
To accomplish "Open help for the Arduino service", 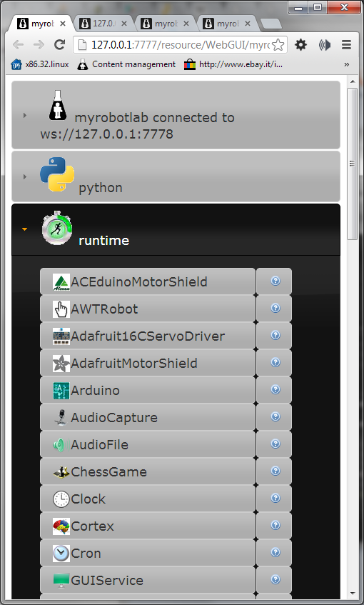I will pyautogui.click(x=275, y=390).
